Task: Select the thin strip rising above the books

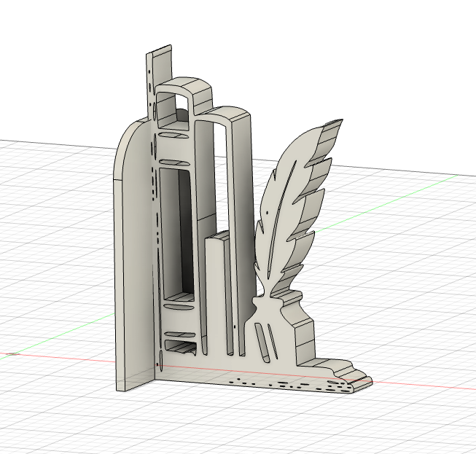Action: [x=161, y=66]
